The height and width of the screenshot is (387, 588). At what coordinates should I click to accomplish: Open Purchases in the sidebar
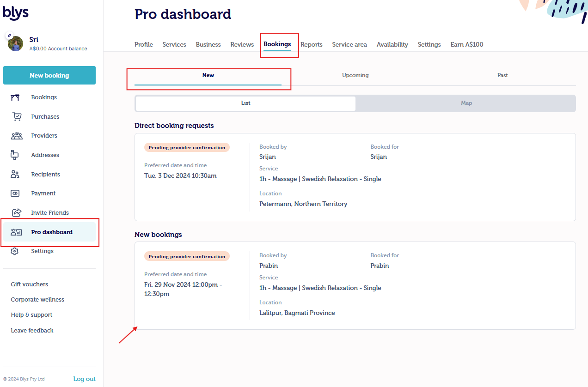45,117
